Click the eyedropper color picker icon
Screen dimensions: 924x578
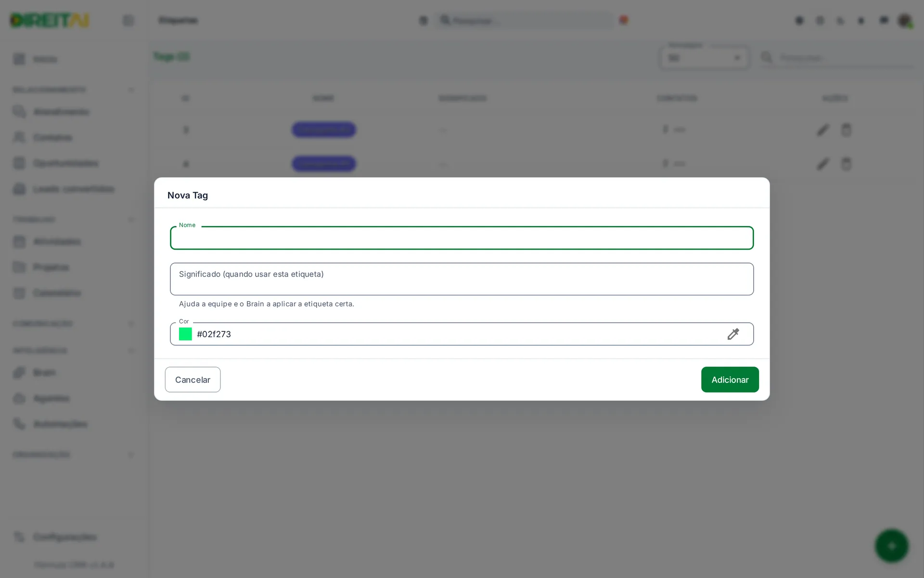(733, 334)
